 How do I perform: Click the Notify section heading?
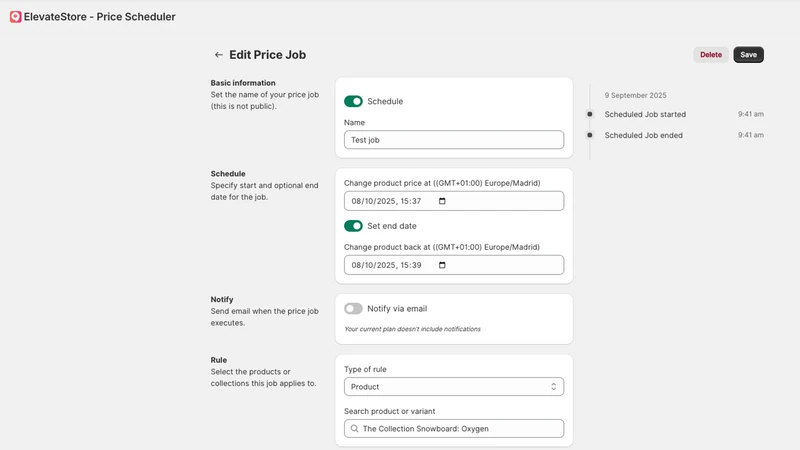pyautogui.click(x=222, y=299)
